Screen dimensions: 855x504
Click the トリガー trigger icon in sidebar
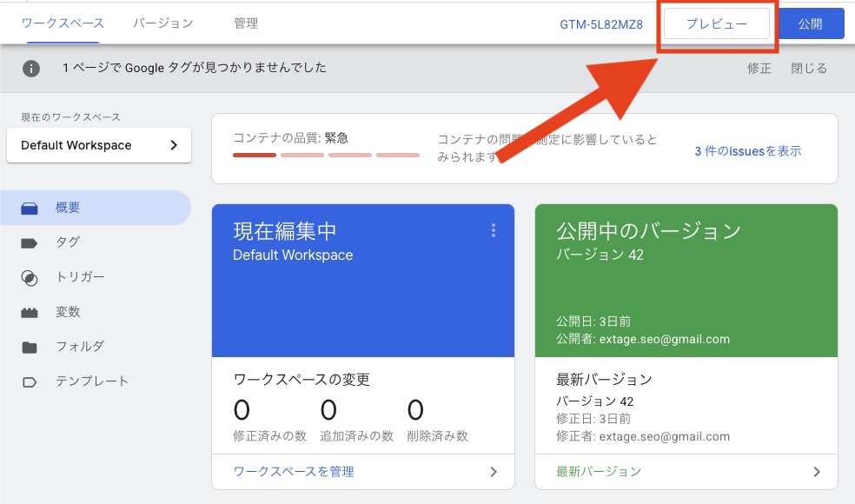(30, 278)
